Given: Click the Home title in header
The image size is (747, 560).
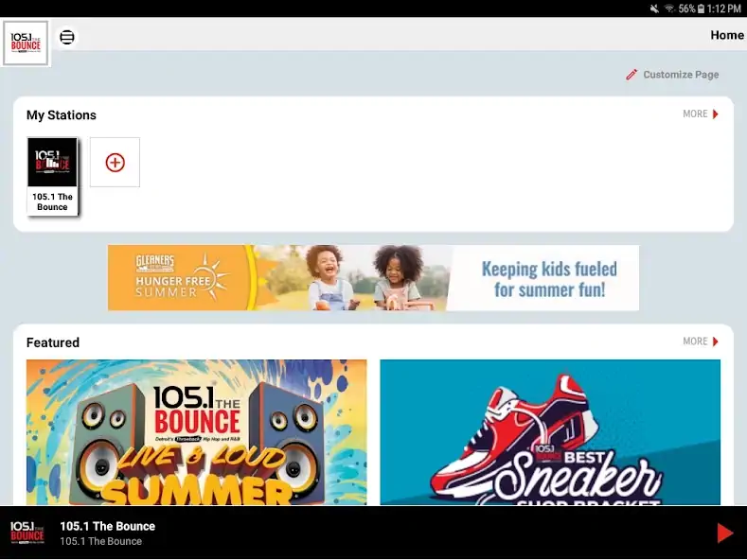Looking at the screenshot, I should tap(726, 35).
